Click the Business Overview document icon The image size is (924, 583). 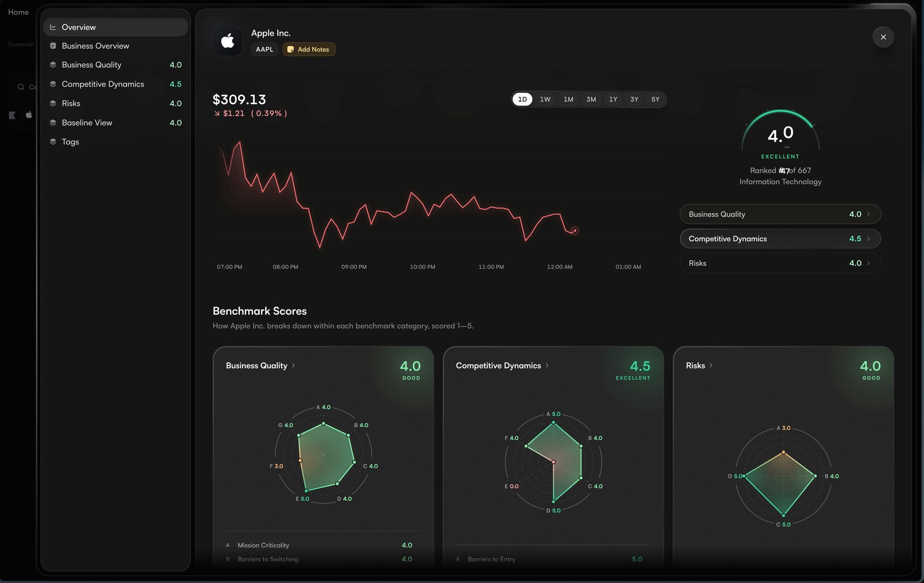coord(53,46)
